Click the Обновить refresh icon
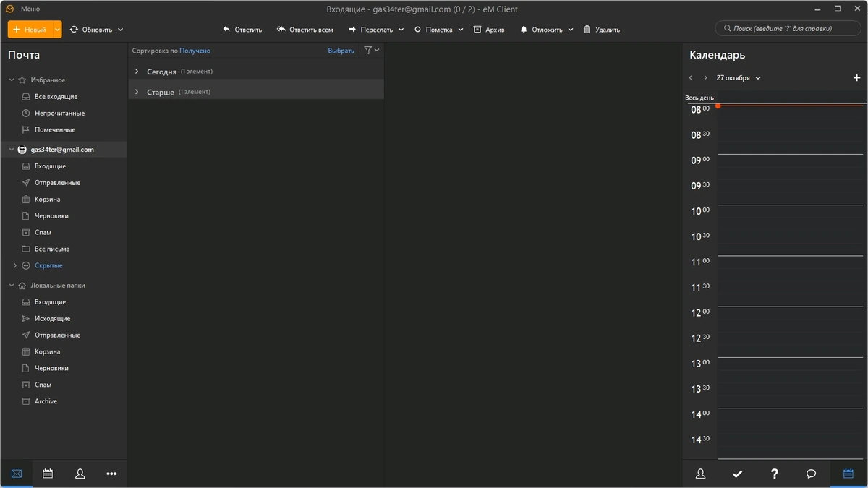 click(x=74, y=30)
